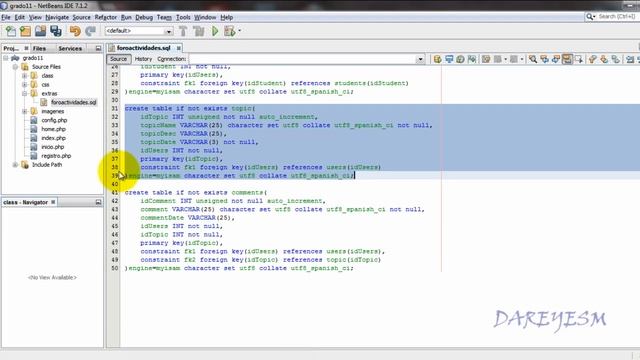The image size is (640, 360).
Task: Expand the css folder
Action: tap(24, 85)
